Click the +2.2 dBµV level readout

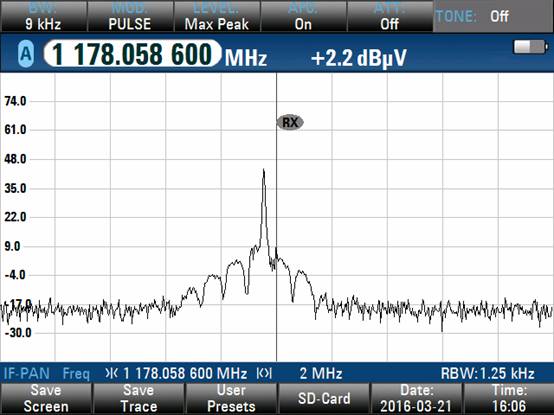pyautogui.click(x=359, y=58)
